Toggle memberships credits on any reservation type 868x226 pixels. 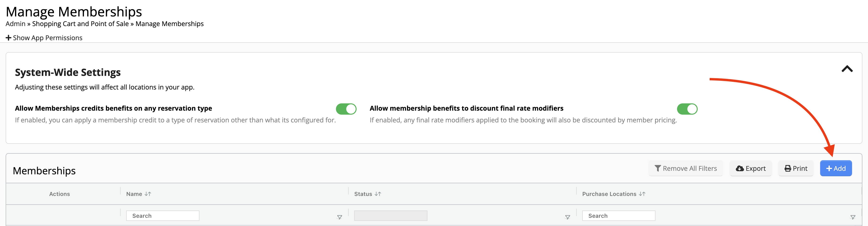(x=346, y=109)
